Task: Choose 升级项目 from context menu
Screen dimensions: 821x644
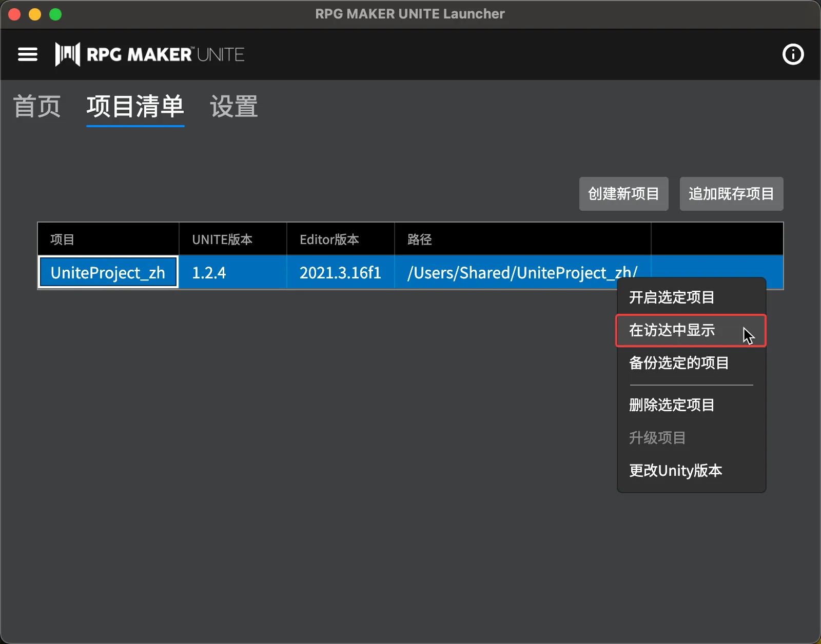Action: coord(691,438)
